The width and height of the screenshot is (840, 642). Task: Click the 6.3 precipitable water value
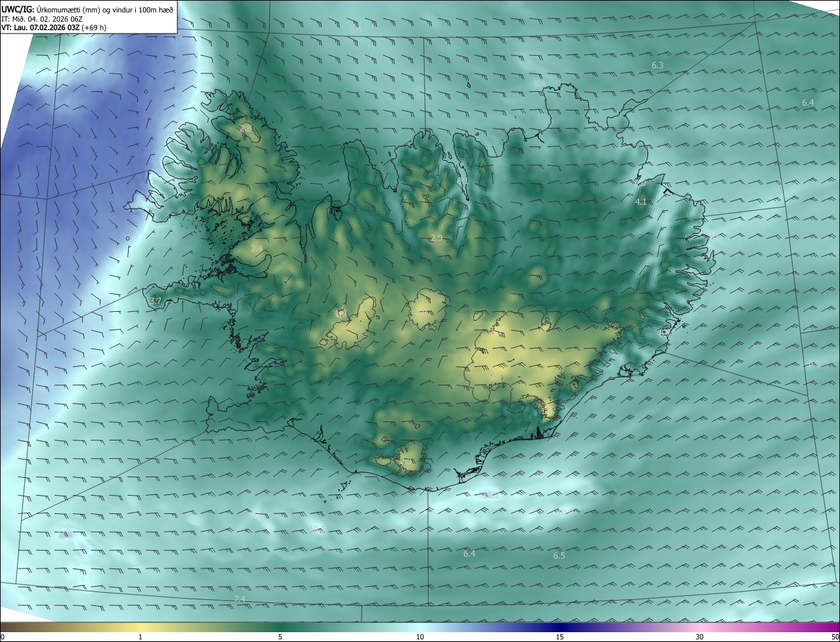tap(658, 66)
